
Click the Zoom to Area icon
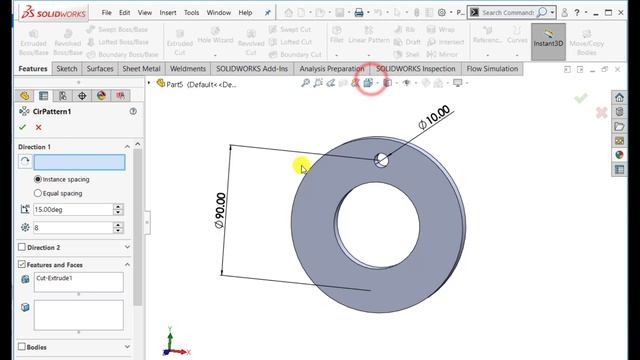318,83
